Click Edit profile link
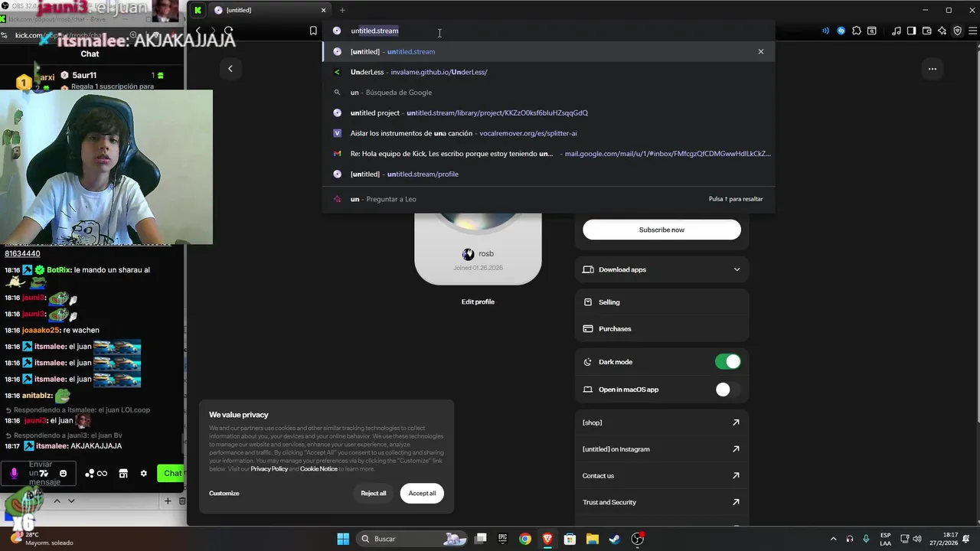This screenshot has width=980, height=551. click(478, 302)
